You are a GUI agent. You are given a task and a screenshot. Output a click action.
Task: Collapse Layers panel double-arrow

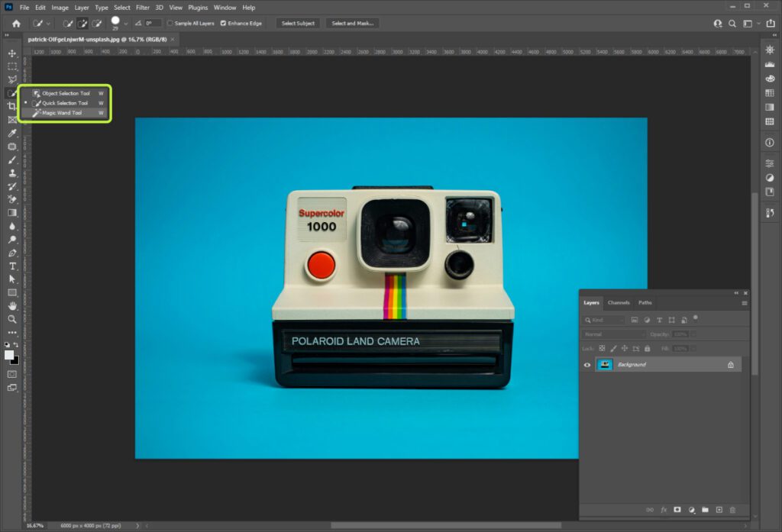click(x=736, y=292)
